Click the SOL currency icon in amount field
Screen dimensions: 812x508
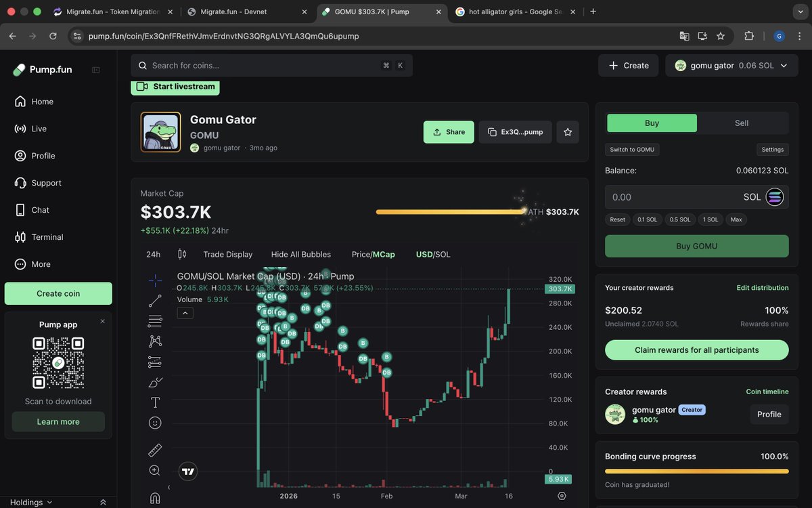pos(774,197)
